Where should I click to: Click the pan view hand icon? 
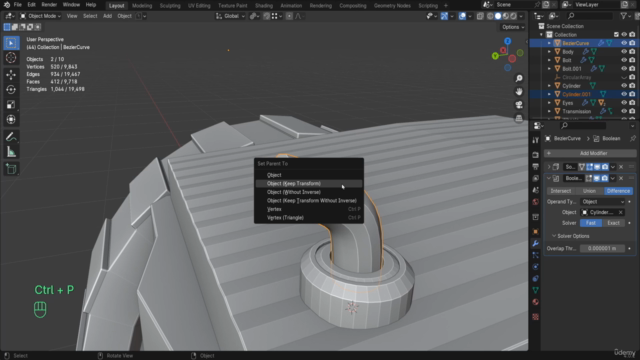[x=519, y=91]
